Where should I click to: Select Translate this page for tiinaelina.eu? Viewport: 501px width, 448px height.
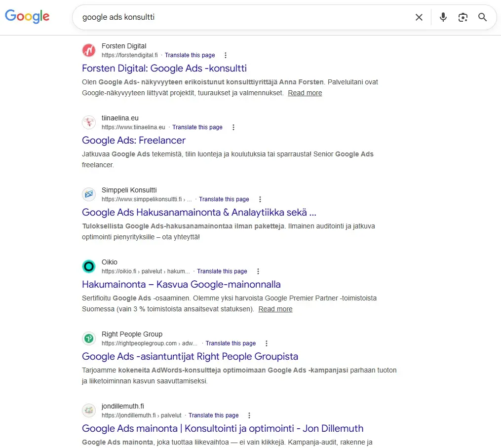pyautogui.click(x=197, y=127)
